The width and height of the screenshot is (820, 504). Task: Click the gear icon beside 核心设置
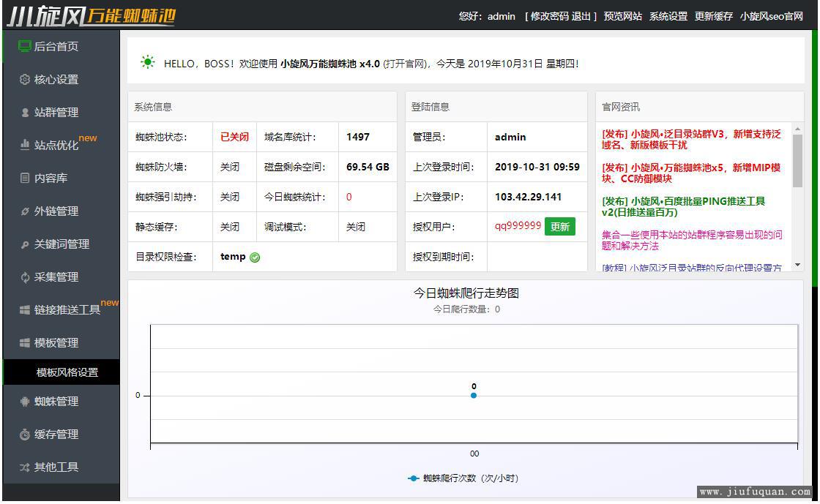point(25,80)
